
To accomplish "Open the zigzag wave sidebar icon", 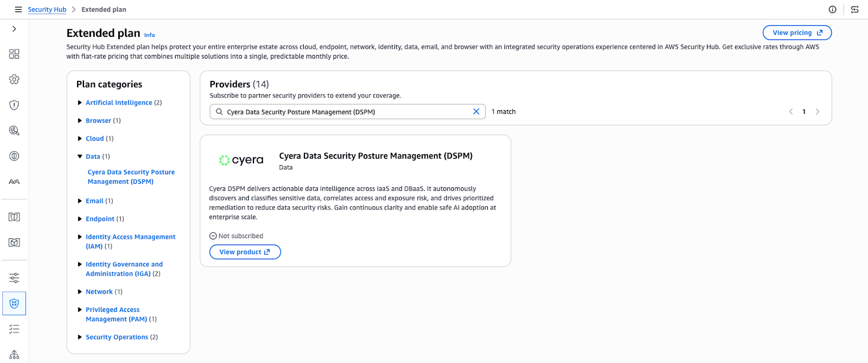I will tap(14, 181).
